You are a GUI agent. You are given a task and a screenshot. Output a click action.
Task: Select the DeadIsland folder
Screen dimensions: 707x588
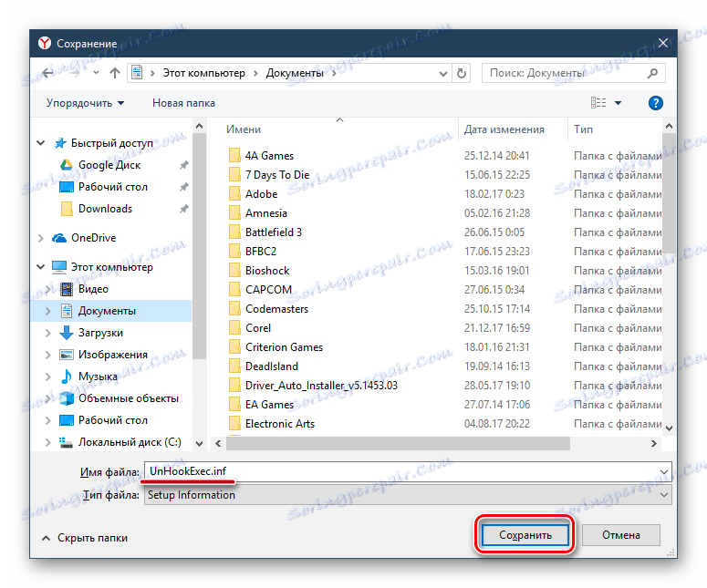272,366
